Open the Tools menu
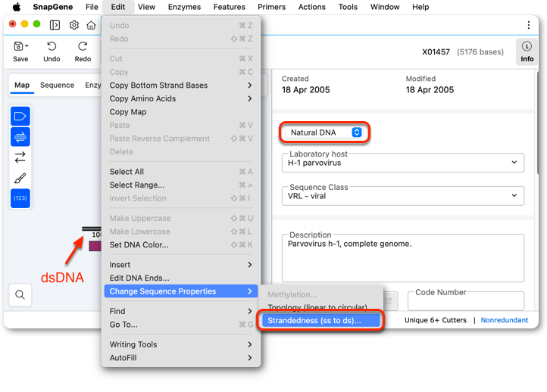 348,7
